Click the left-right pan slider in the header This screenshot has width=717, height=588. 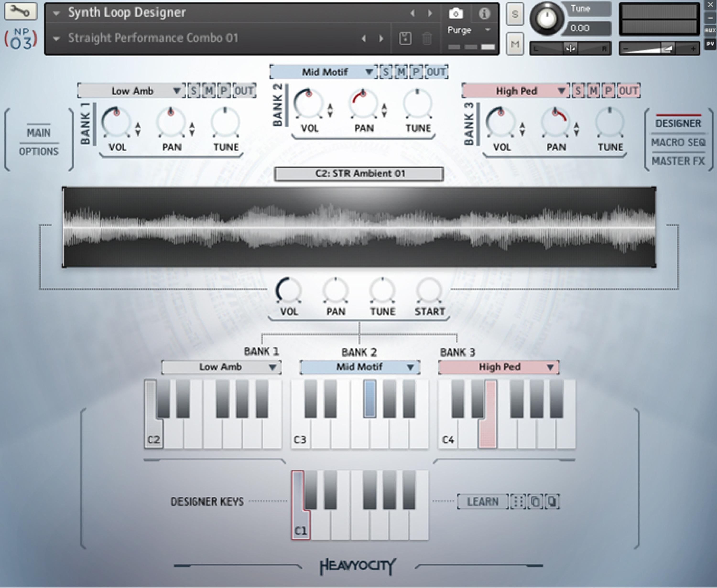pyautogui.click(x=570, y=48)
